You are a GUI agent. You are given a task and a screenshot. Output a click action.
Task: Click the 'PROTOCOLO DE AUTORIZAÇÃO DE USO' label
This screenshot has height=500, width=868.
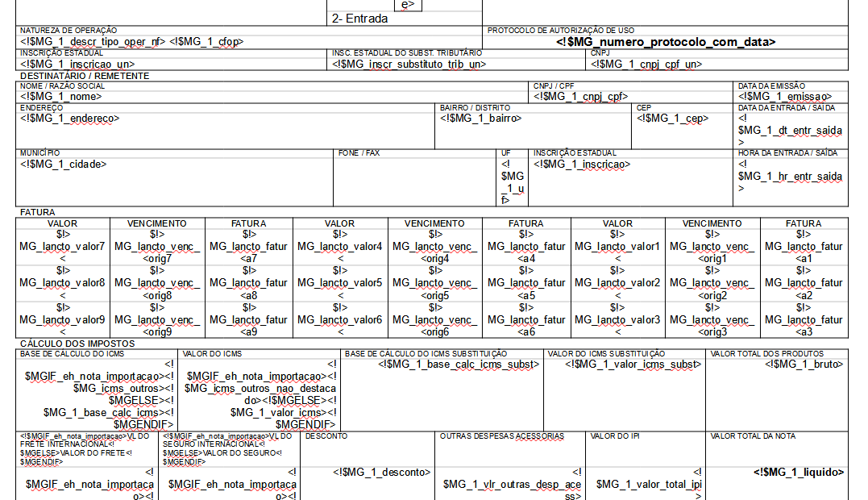[x=561, y=31]
